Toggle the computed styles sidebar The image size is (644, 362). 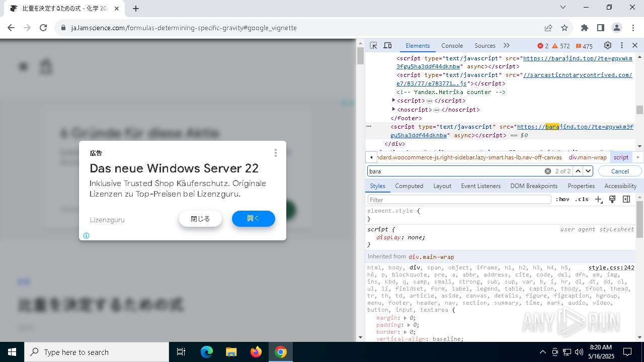click(626, 200)
